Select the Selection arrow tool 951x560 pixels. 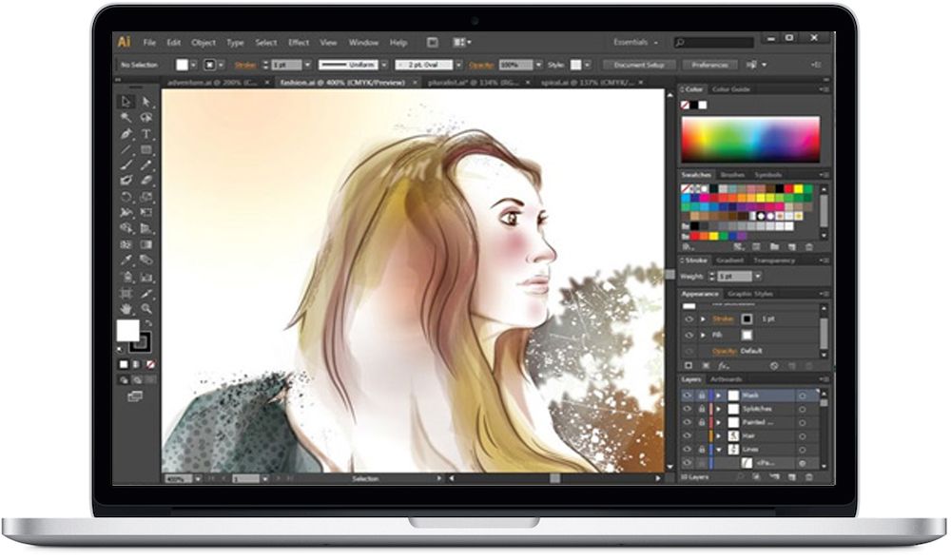pos(126,102)
